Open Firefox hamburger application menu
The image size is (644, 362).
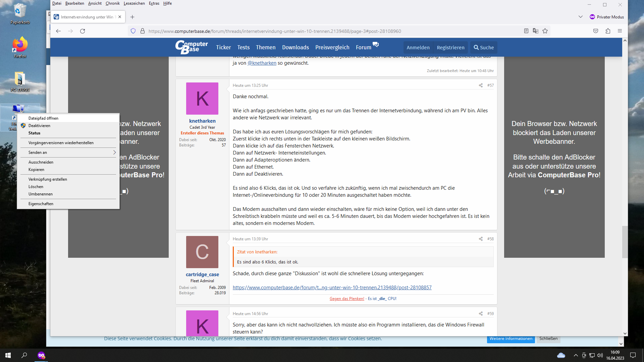tap(620, 31)
